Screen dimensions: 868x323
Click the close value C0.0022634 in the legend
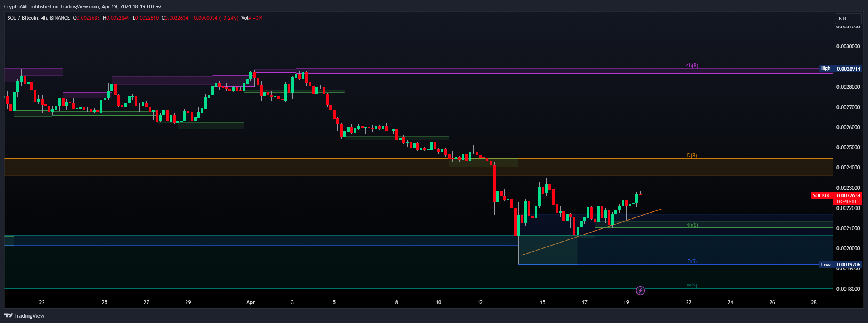(x=175, y=18)
